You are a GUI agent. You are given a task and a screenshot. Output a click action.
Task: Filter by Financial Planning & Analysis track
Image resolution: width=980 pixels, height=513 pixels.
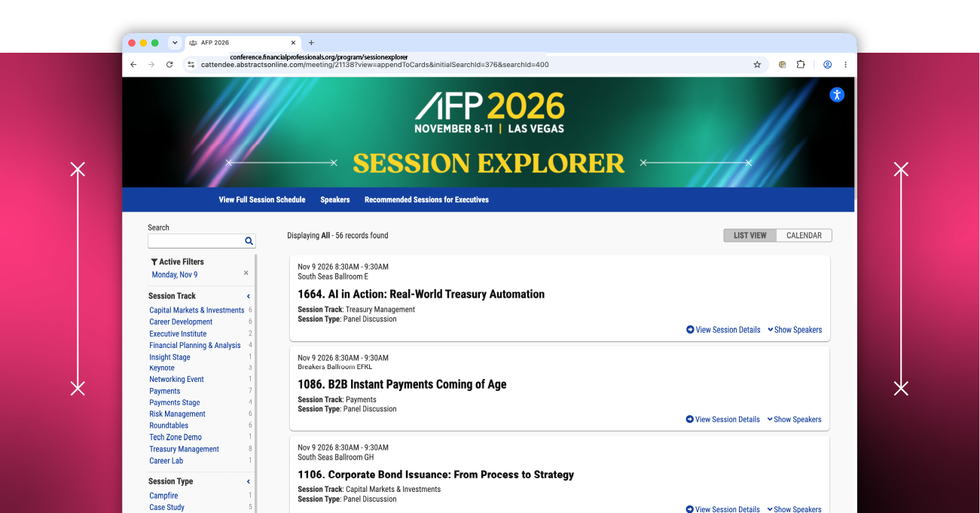[195, 346]
